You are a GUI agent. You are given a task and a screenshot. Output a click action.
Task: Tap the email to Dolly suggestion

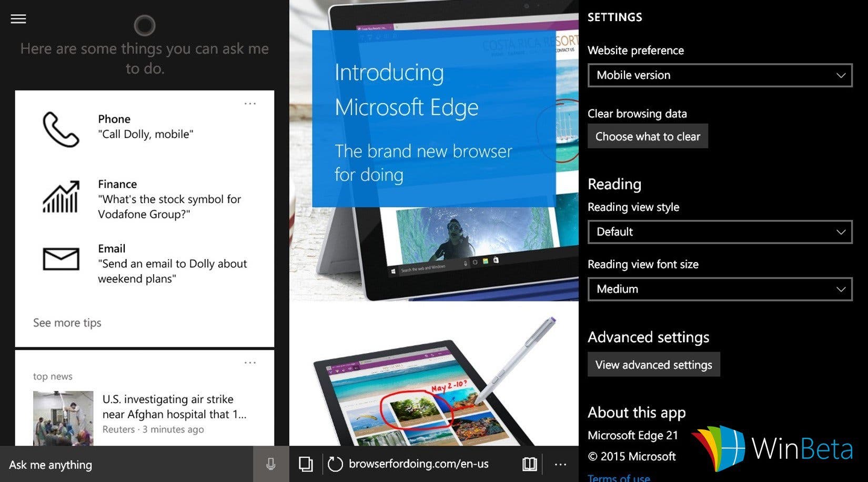pos(172,271)
